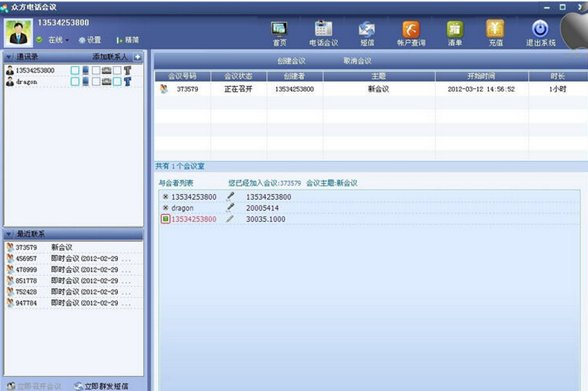588x391 pixels.
Task: Collapse the 通讯录 contacts panel
Action: pyautogui.click(x=9, y=57)
